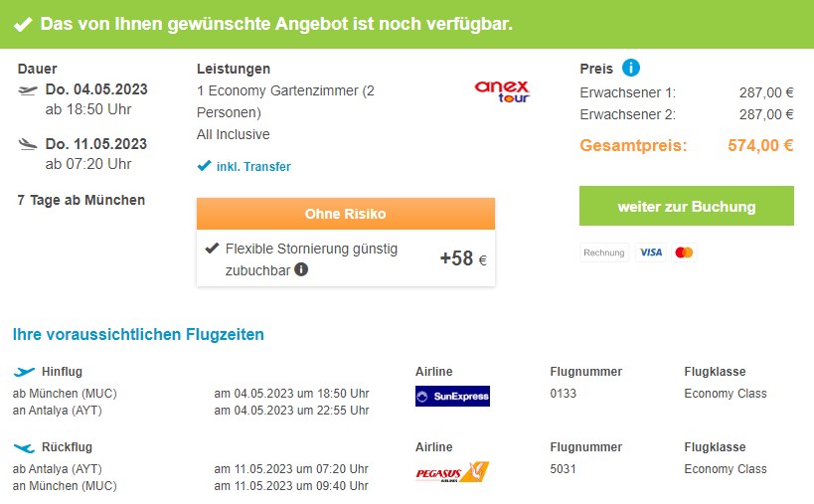Open info icon next to zubuchbar

pyautogui.click(x=301, y=269)
